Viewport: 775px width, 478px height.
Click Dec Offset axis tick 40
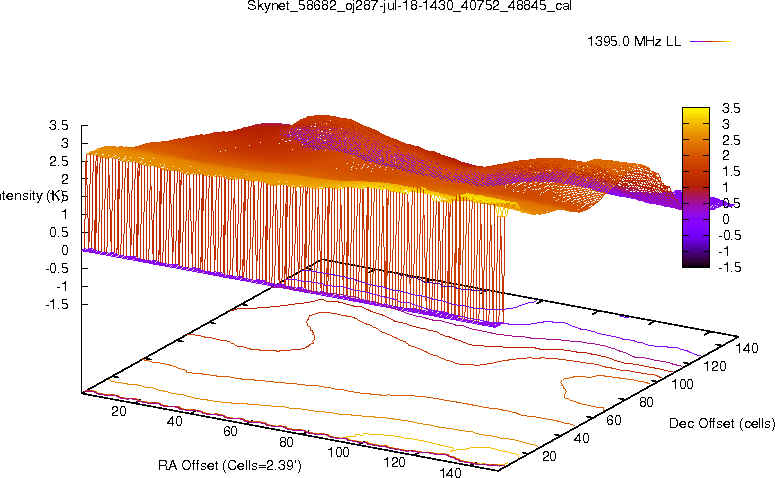point(581,438)
